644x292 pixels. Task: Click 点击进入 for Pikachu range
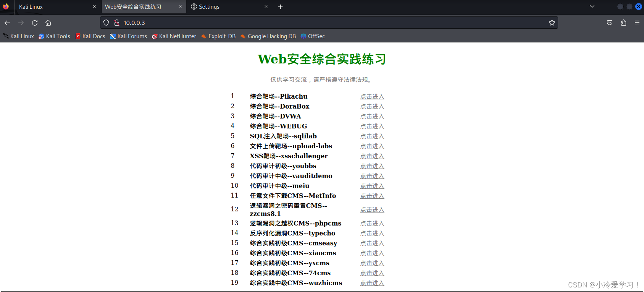[x=372, y=97]
